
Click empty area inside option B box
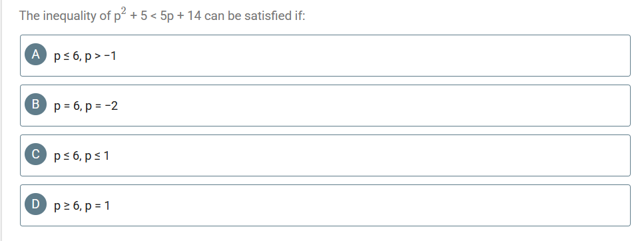coord(370,105)
